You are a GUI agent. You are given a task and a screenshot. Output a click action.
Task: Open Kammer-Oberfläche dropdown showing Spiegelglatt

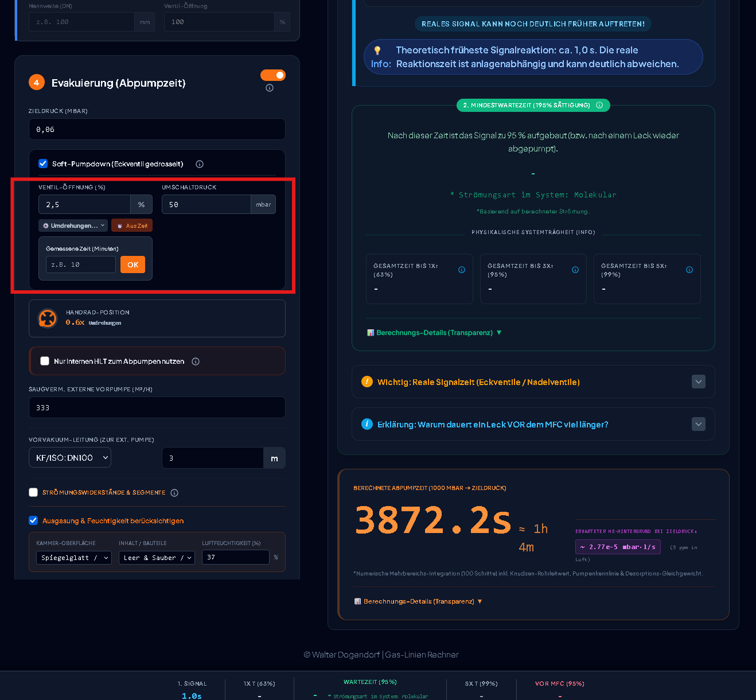tap(74, 558)
